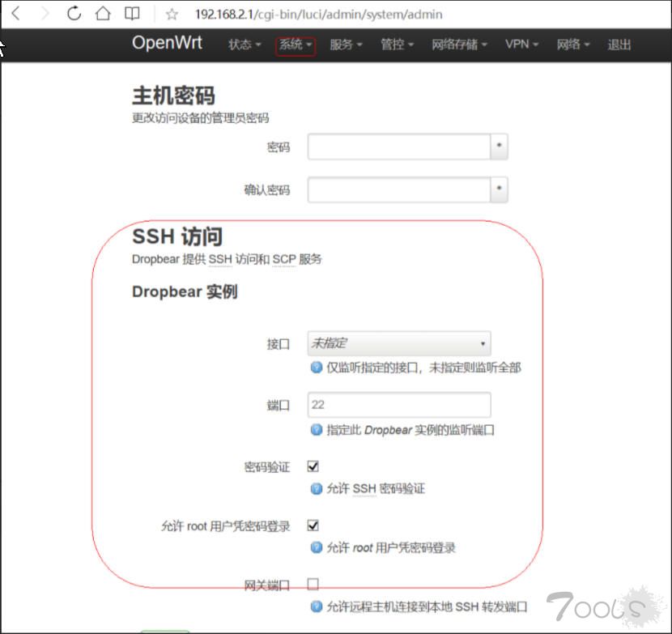
Task: Reveal the 确认密码 field contents
Action: tap(499, 189)
